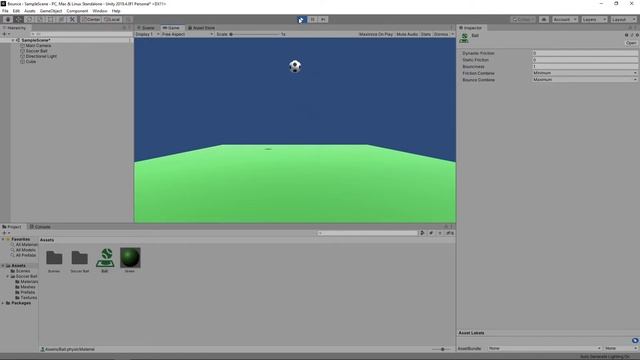Open the Assets menu
640x360 pixels.
(x=30, y=11)
